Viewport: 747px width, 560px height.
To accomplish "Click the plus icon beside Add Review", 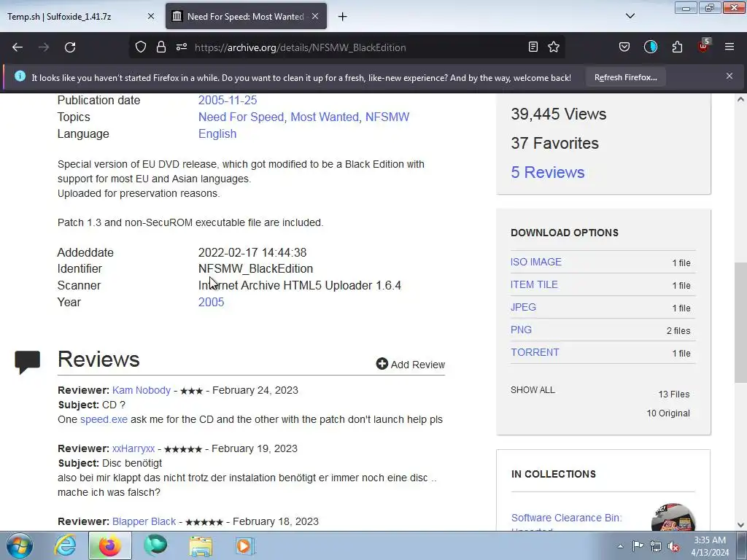I will tap(382, 364).
